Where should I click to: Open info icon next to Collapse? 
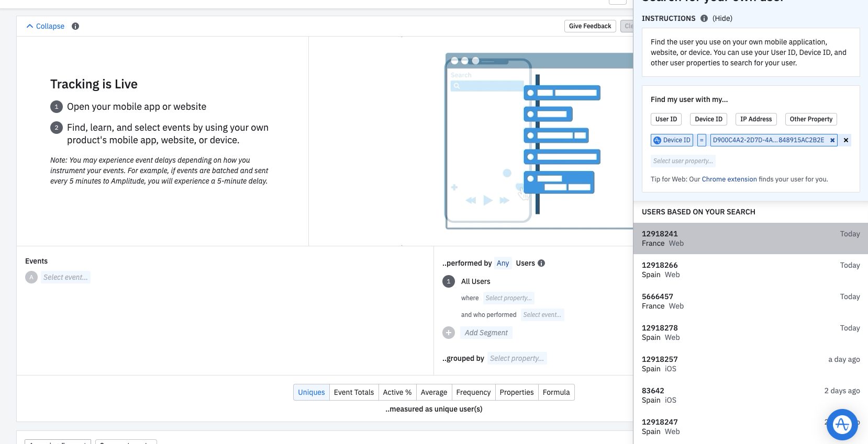75,26
